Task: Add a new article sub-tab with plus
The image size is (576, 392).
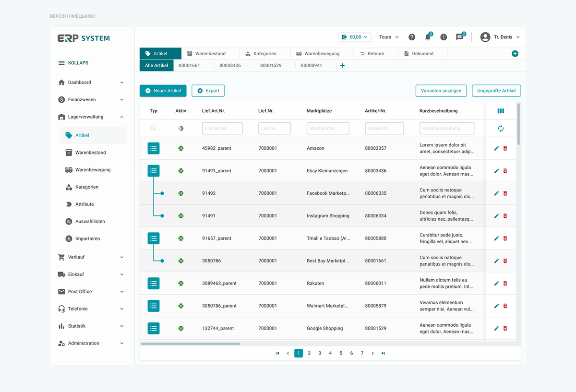Action: click(x=342, y=65)
